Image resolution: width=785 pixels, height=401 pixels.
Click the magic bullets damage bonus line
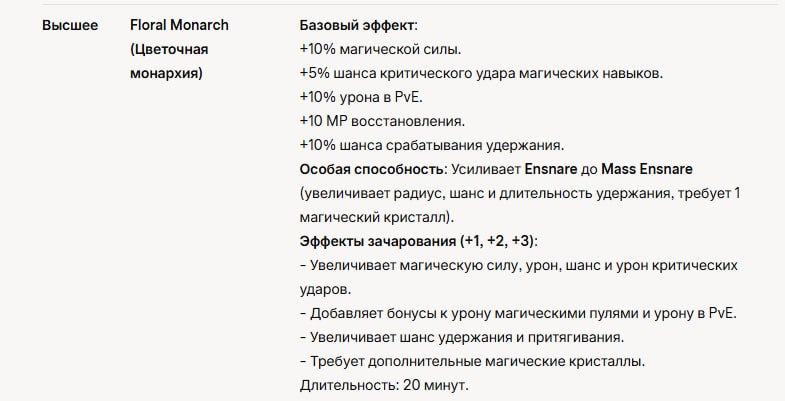tap(519, 313)
